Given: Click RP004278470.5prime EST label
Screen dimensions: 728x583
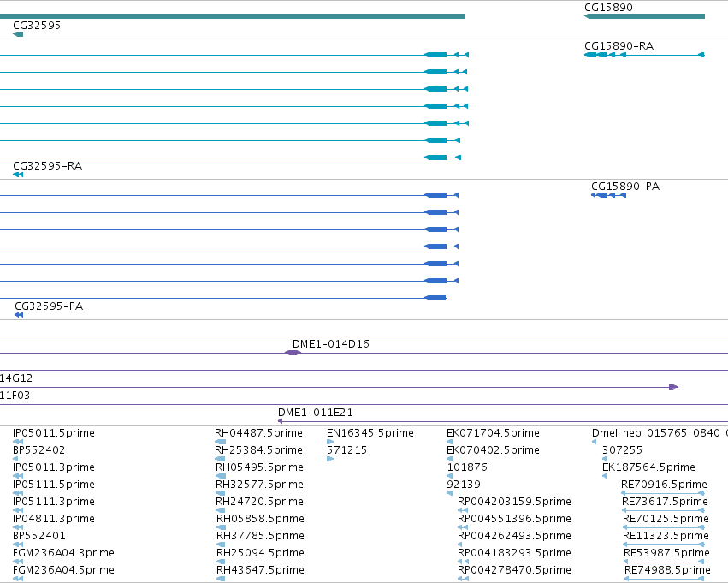Looking at the screenshot, I should pos(514,570).
